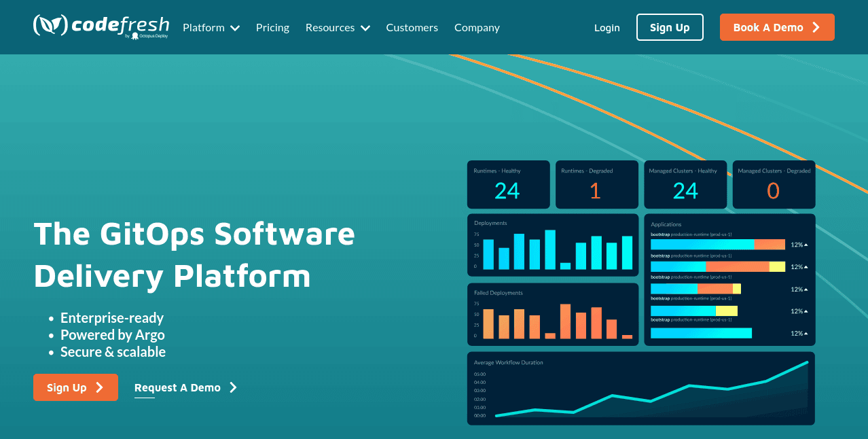Click the arrow on hero Sign Up
This screenshot has width=868, height=439.
pyautogui.click(x=99, y=387)
